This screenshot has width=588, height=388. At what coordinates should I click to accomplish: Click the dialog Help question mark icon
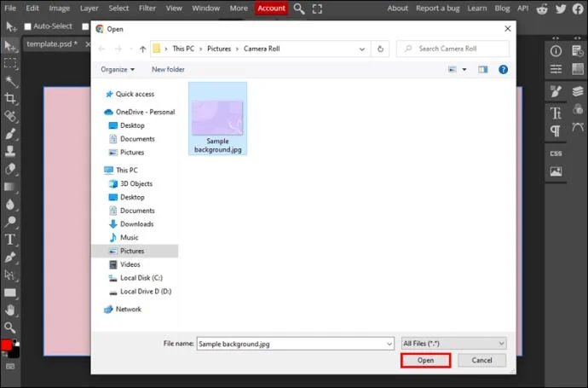pos(503,69)
